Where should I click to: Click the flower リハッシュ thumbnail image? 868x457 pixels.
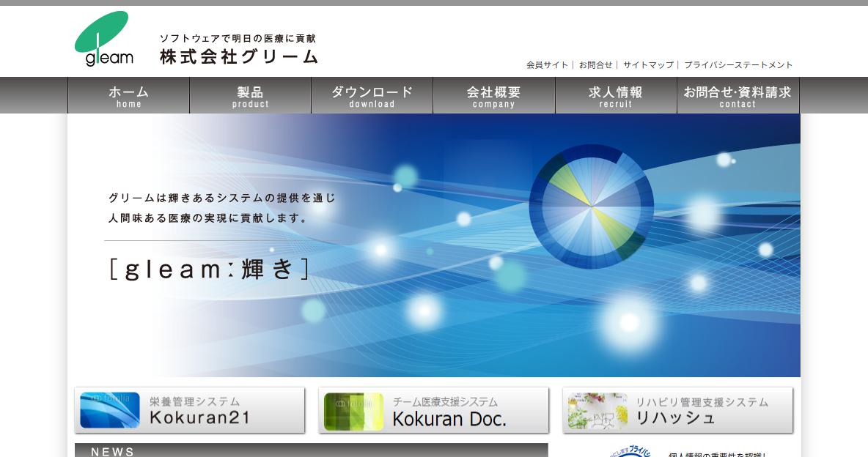point(597,411)
